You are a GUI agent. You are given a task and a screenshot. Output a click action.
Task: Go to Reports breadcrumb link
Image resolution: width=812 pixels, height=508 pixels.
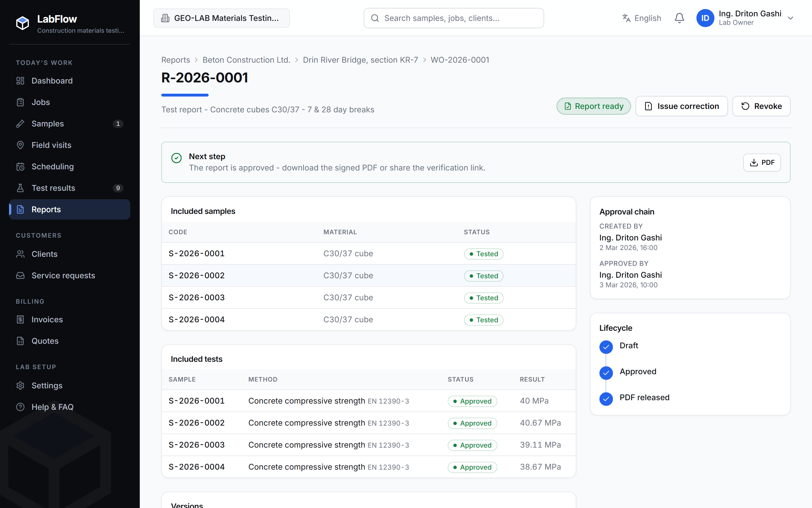(x=175, y=60)
